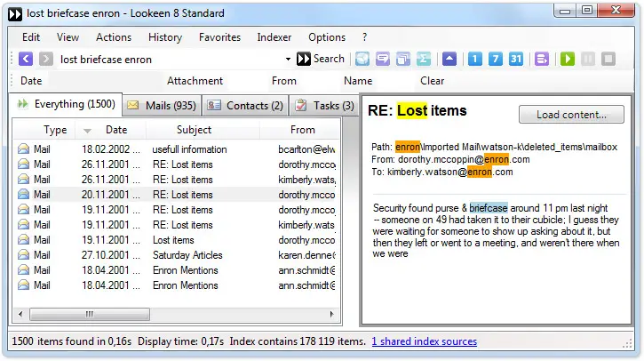The height and width of the screenshot is (361, 644).
Task: Open the Options menu
Action: tap(327, 37)
